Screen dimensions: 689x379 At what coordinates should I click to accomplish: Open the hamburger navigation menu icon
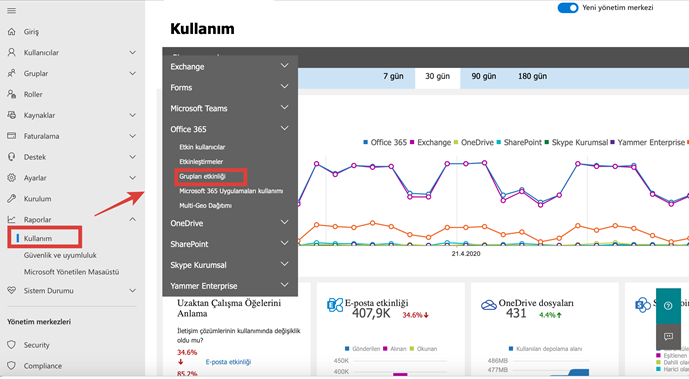point(11,11)
